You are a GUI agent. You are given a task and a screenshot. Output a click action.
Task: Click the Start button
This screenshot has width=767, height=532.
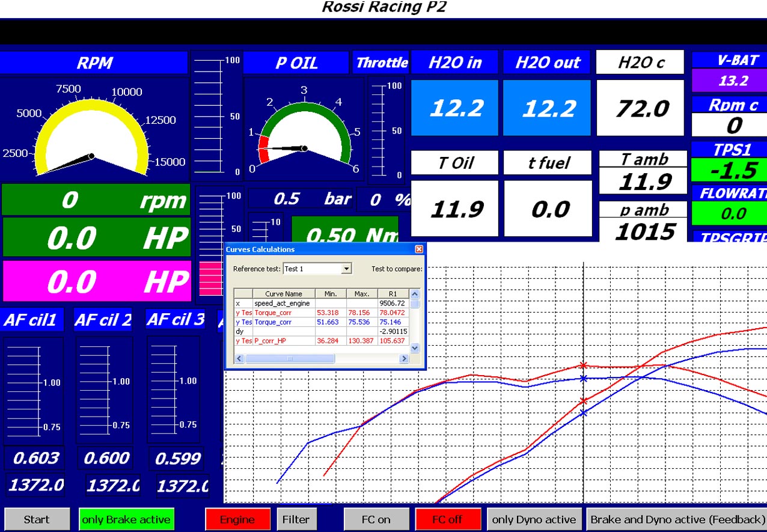[x=37, y=519]
